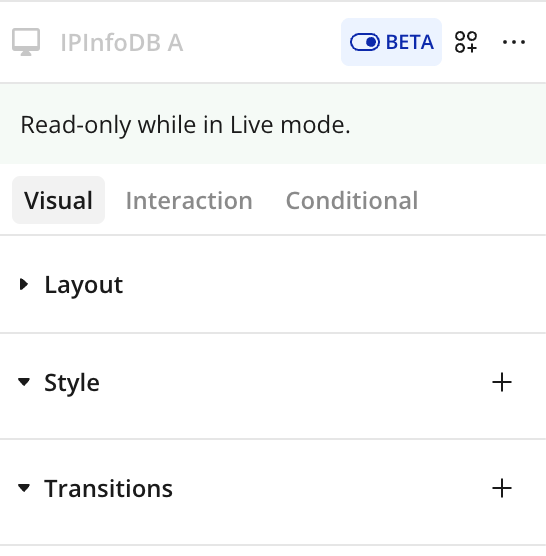Click the BETA label text
Viewport: 546px width, 556px height.
(x=410, y=42)
